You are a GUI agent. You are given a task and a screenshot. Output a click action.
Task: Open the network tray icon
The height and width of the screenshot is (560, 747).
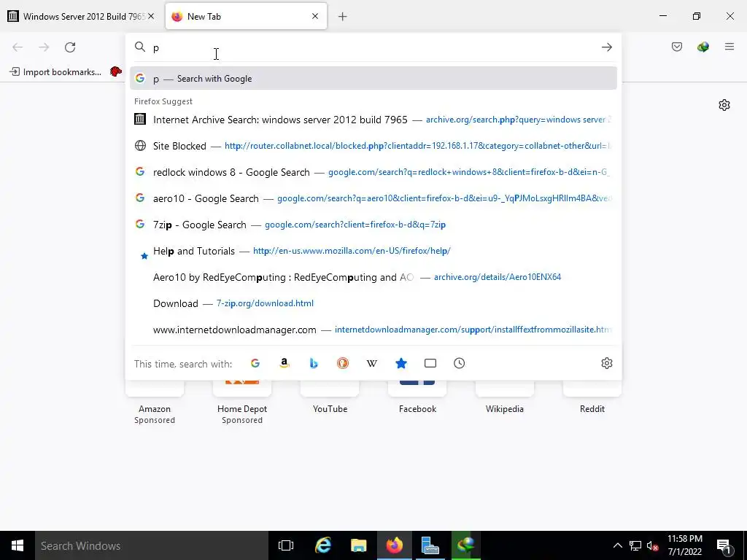635,545
